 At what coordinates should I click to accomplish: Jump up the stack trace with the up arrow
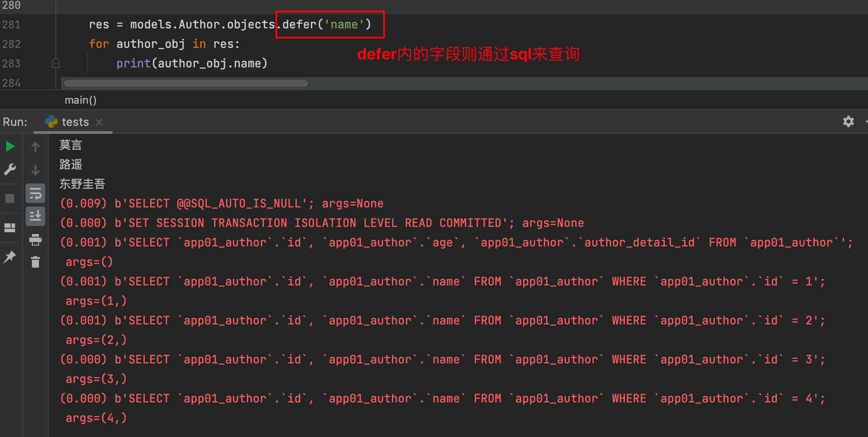coord(35,147)
